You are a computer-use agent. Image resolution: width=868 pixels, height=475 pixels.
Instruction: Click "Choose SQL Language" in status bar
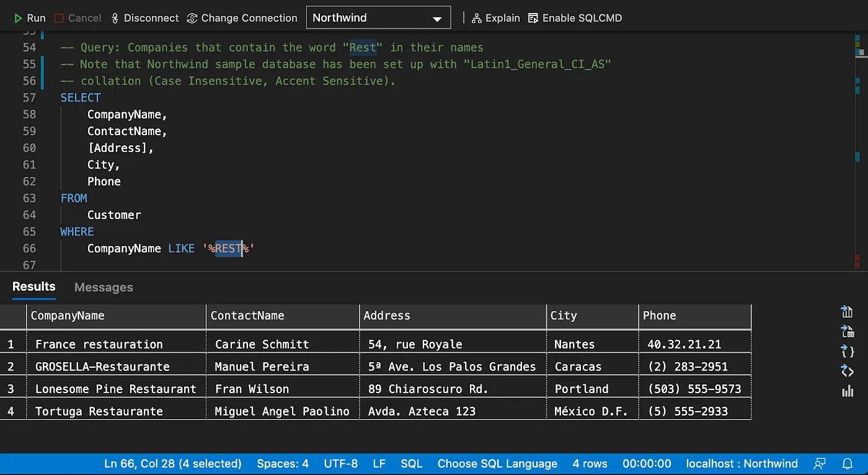click(497, 464)
